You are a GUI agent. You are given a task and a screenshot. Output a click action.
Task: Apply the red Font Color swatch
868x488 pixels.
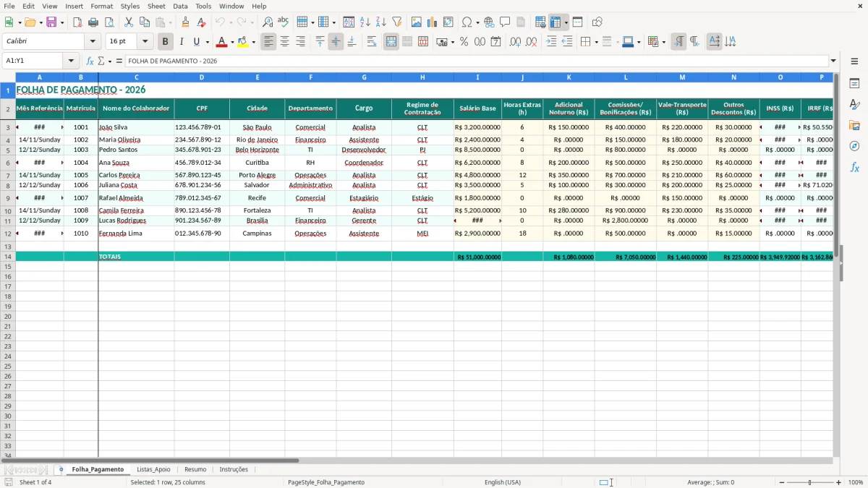(221, 42)
